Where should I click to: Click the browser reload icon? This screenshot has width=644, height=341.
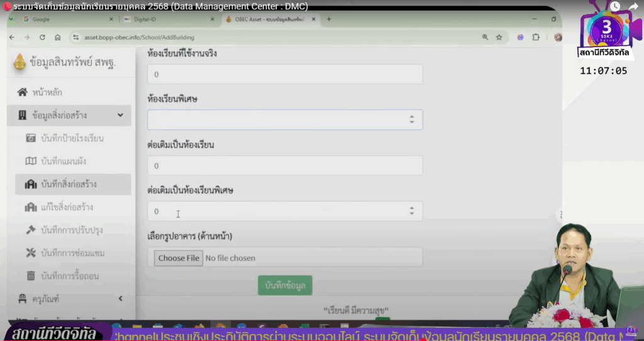click(x=42, y=37)
